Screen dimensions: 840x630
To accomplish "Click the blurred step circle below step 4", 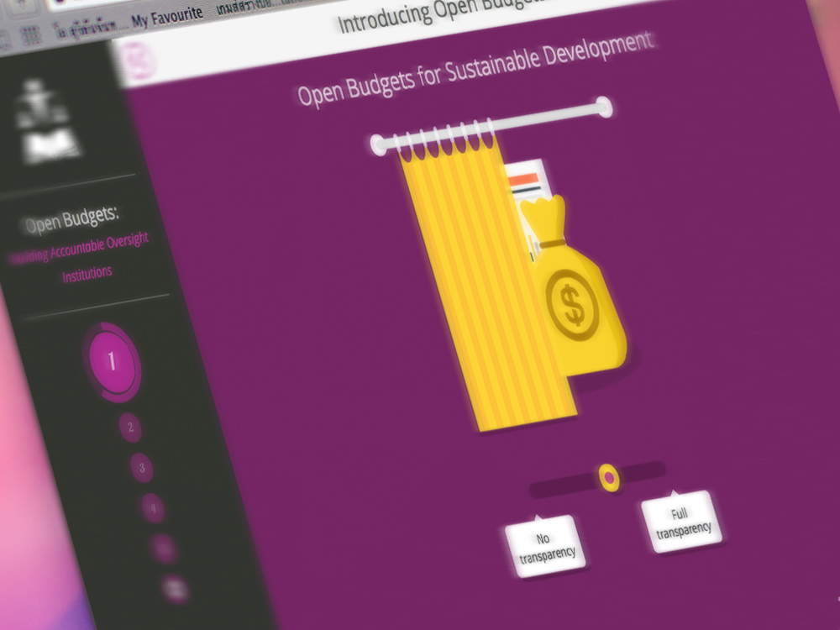I will [164, 548].
